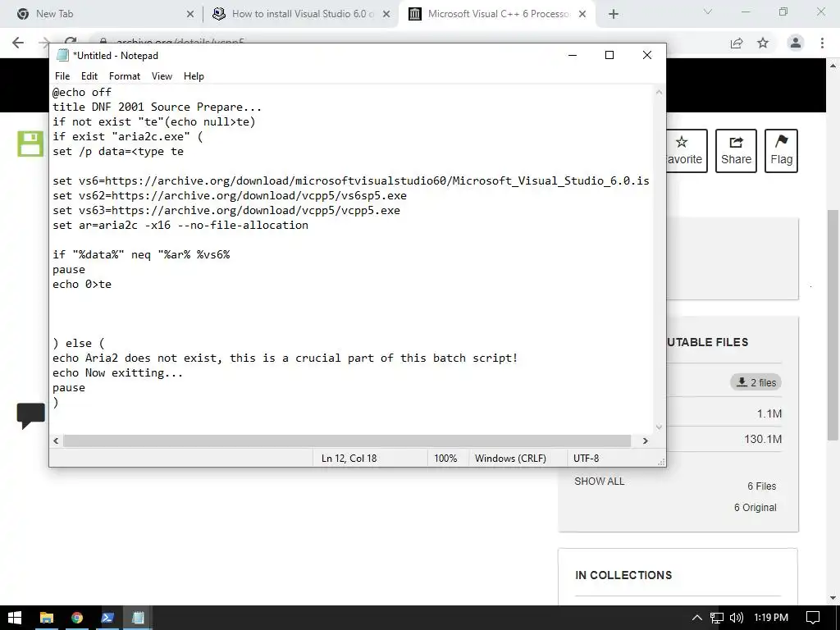Viewport: 840px width, 630px height.
Task: Click the IN COLLECTIONS heading
Action: click(x=623, y=575)
